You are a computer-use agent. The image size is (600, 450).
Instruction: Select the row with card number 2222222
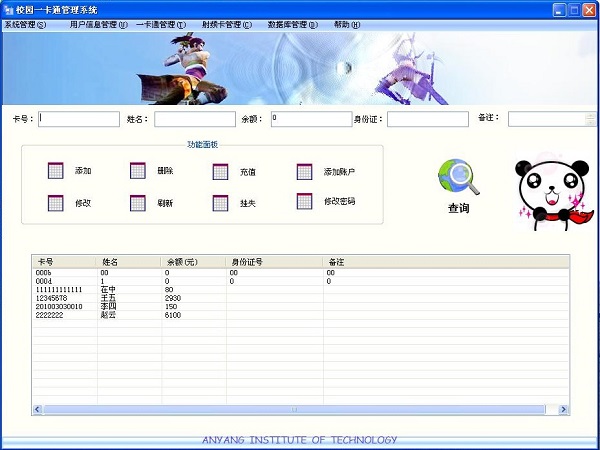coord(301,315)
